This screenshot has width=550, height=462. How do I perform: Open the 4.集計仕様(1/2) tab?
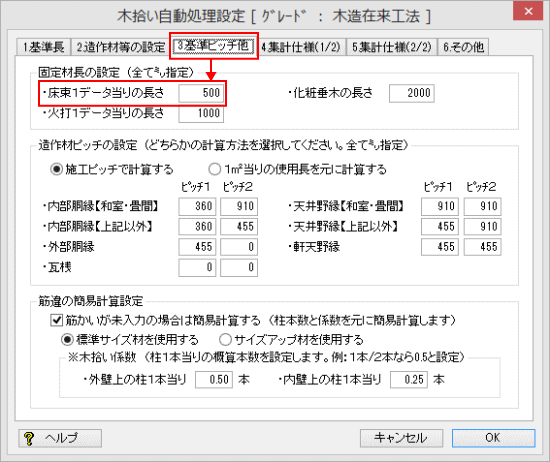(301, 47)
